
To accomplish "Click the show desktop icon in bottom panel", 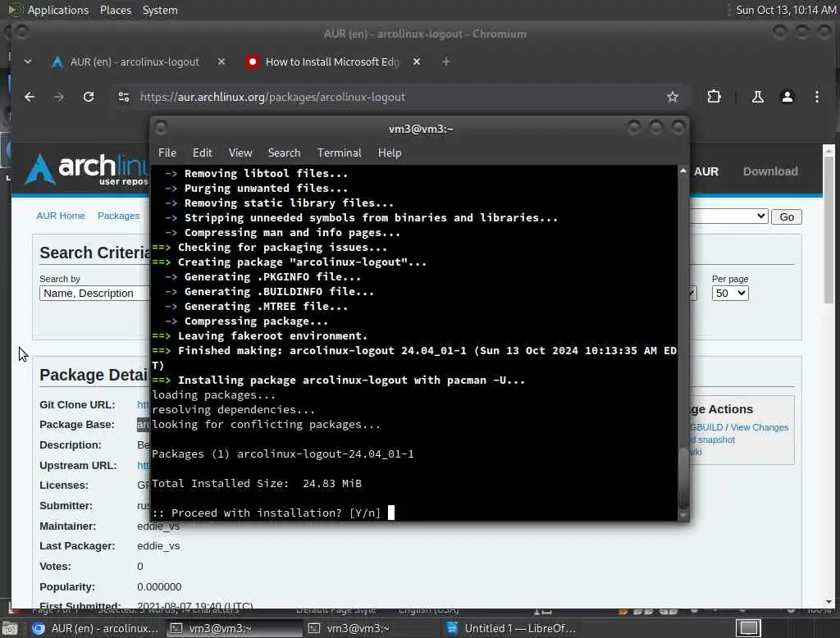I will coord(10,628).
